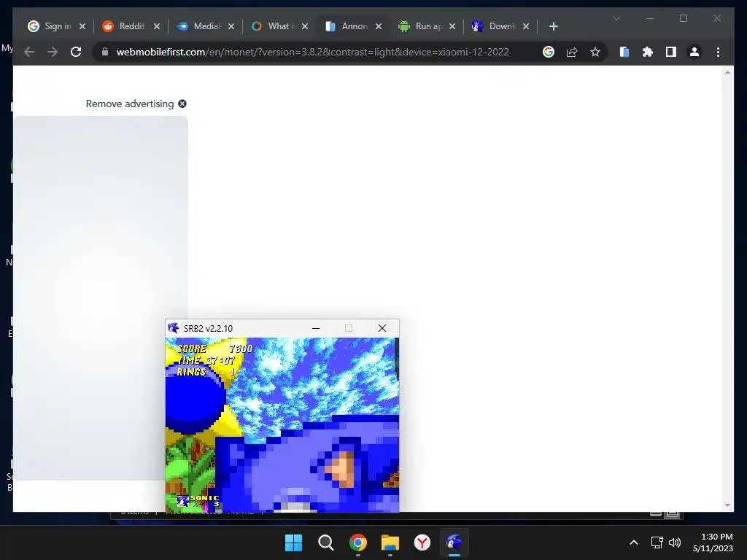The width and height of the screenshot is (747, 560).
Task: Close the SRB2 v2.2.10 game window
Action: click(382, 328)
